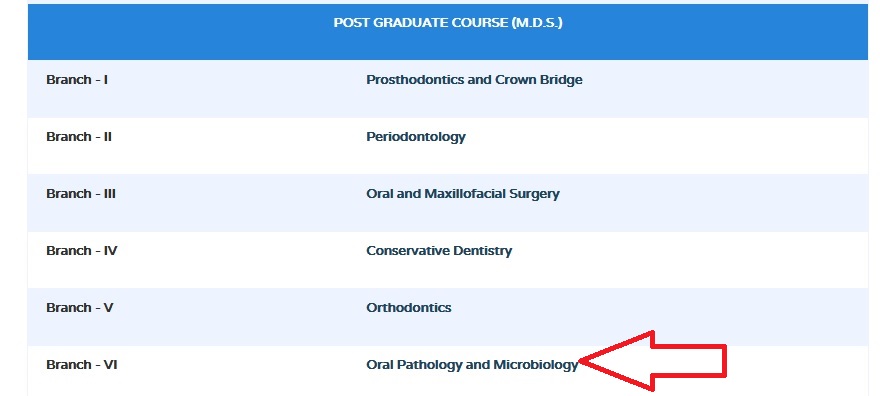Screen dimensions: 880x396
Task: Open Prosthodontics and Crown Bridge
Action: pyautogui.click(x=474, y=80)
